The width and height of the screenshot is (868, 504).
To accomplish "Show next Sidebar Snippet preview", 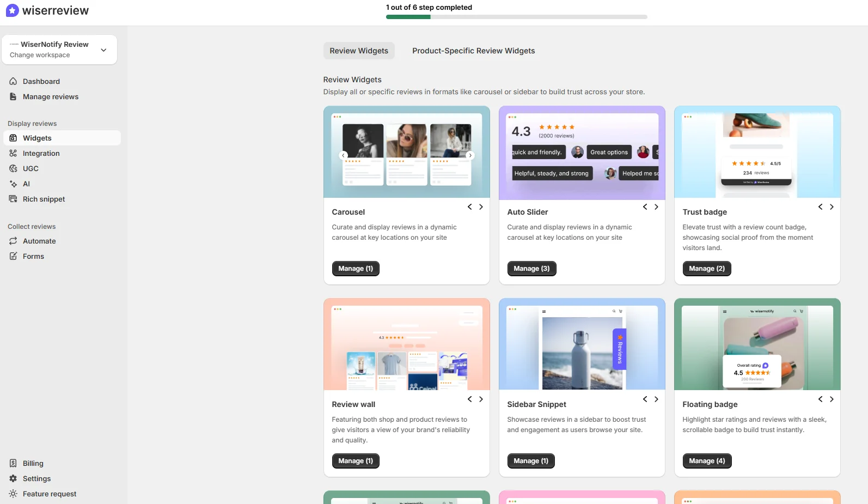I will click(656, 399).
